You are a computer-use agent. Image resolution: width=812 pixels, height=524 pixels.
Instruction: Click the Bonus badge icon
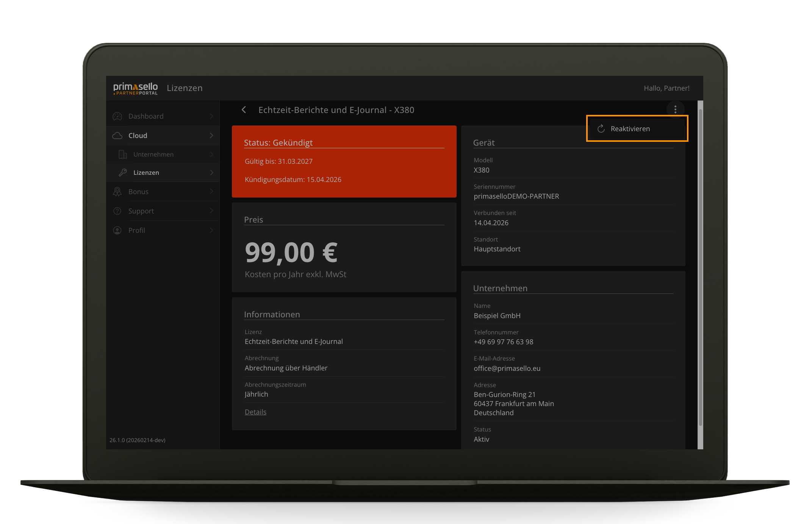pyautogui.click(x=117, y=191)
